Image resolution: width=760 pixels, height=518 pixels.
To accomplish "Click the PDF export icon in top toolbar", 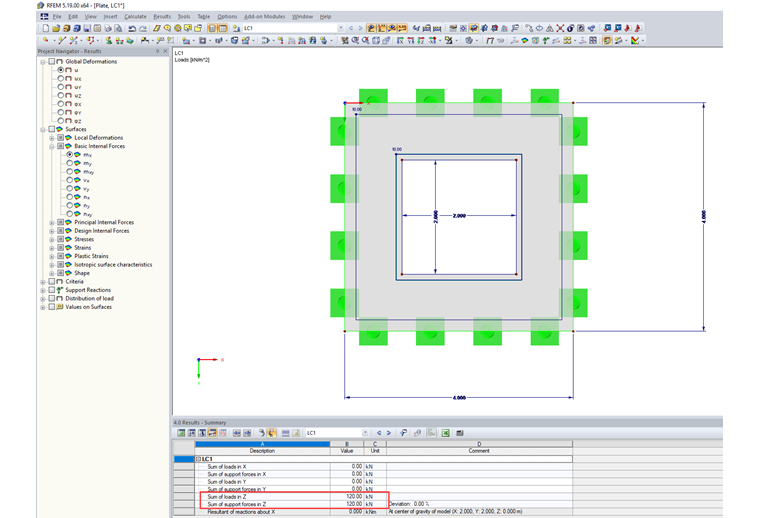I will pos(628,28).
